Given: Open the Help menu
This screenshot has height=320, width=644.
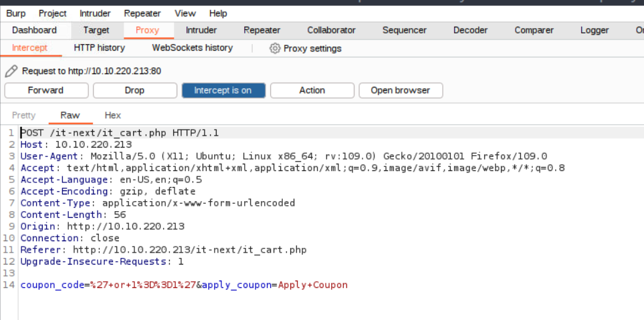Looking at the screenshot, I should coord(218,13).
